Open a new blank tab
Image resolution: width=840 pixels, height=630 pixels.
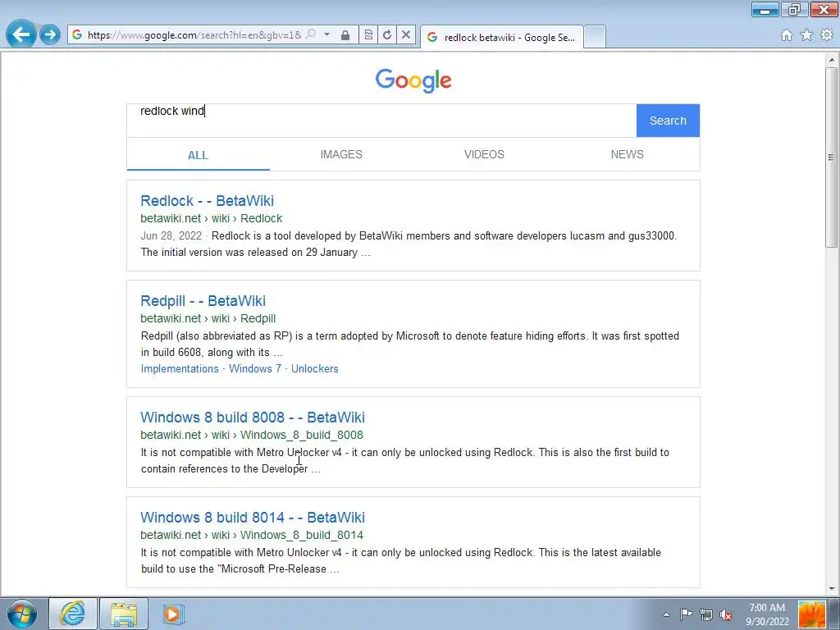[595, 36]
